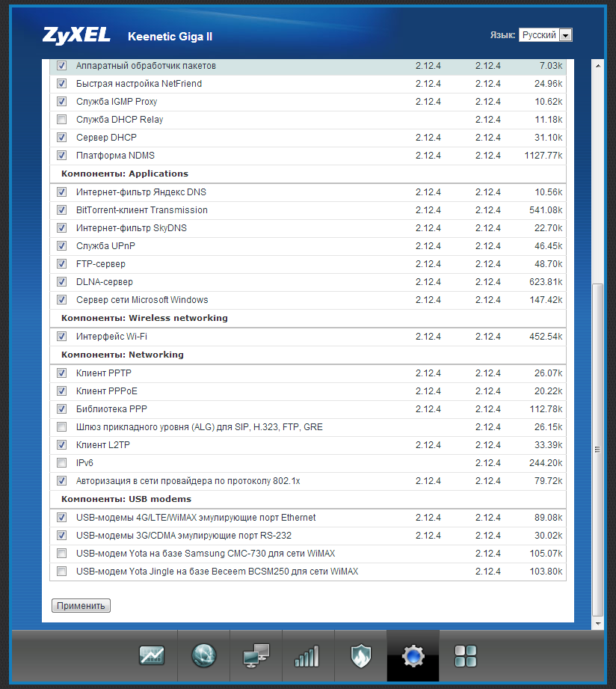Click DLNA-сервер size 623.81k
This screenshot has height=689, width=616.
(546, 282)
